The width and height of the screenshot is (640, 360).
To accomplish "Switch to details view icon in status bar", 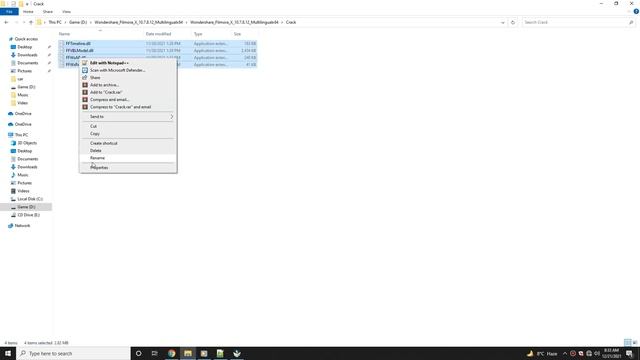I will coord(627,342).
